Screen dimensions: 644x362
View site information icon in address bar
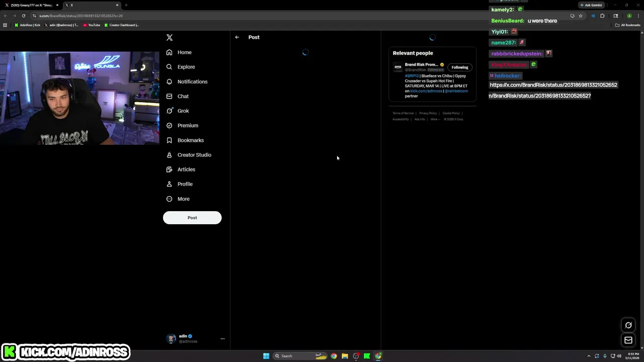tap(34, 16)
